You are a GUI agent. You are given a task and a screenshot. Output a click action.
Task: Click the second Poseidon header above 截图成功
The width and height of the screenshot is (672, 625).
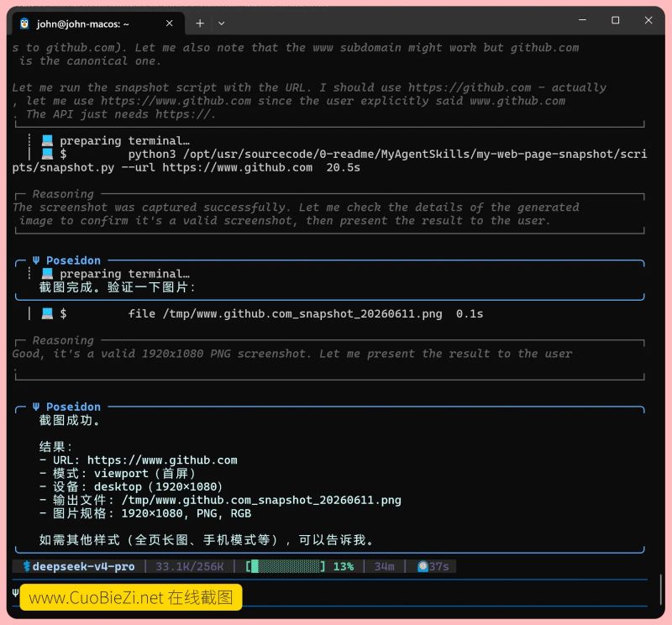(x=67, y=407)
